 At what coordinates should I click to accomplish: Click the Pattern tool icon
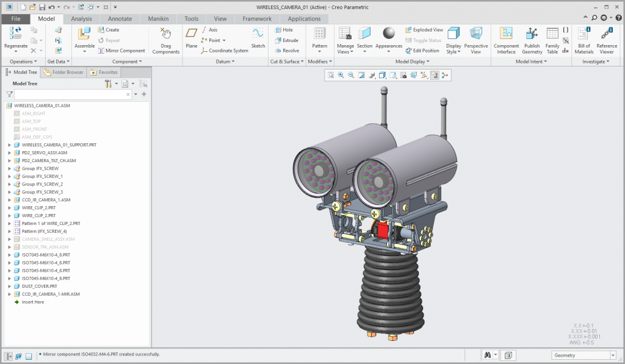(319, 34)
